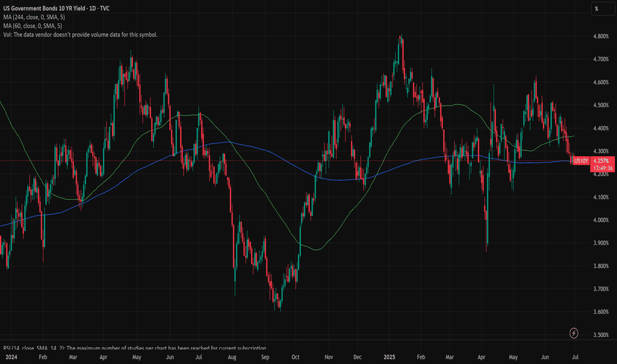Screen dimensions: 617x364
Task: Click the 4.100% price axis label
Action: point(601,197)
